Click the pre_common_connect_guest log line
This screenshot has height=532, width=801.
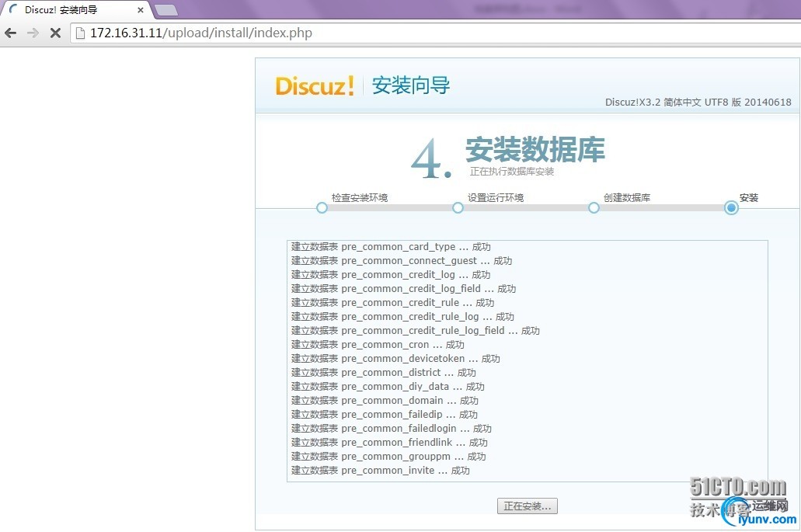[402, 261]
